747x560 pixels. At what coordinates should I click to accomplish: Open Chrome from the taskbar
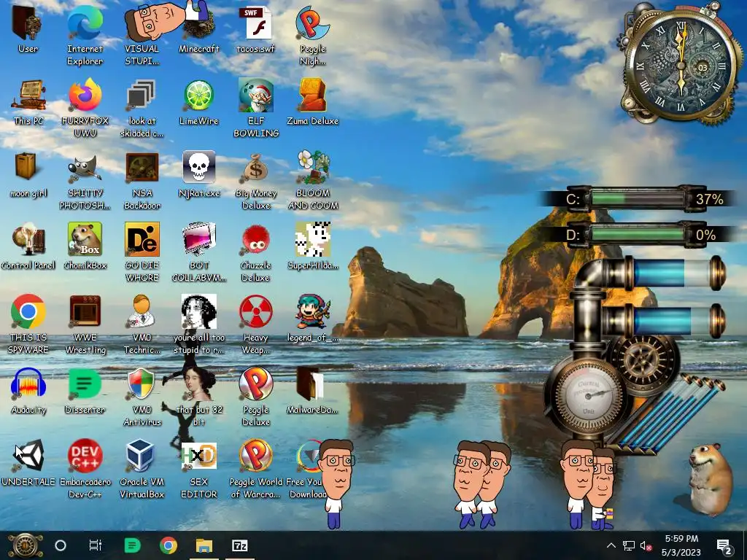point(169,545)
